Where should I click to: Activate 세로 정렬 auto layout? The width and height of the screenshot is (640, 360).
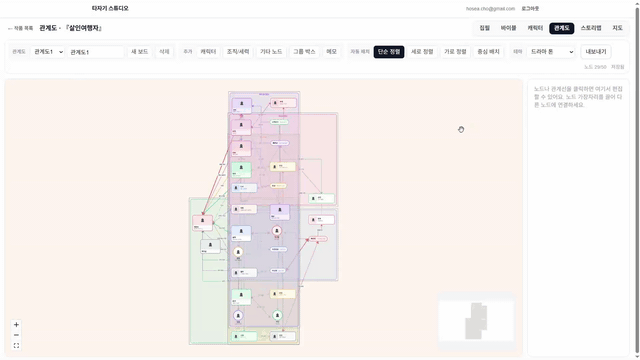(x=422, y=52)
